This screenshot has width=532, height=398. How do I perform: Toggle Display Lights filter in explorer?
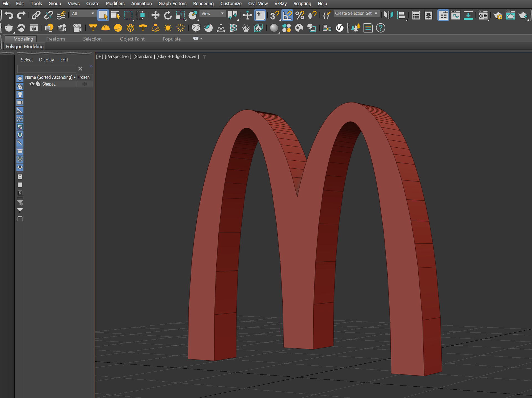(20, 95)
